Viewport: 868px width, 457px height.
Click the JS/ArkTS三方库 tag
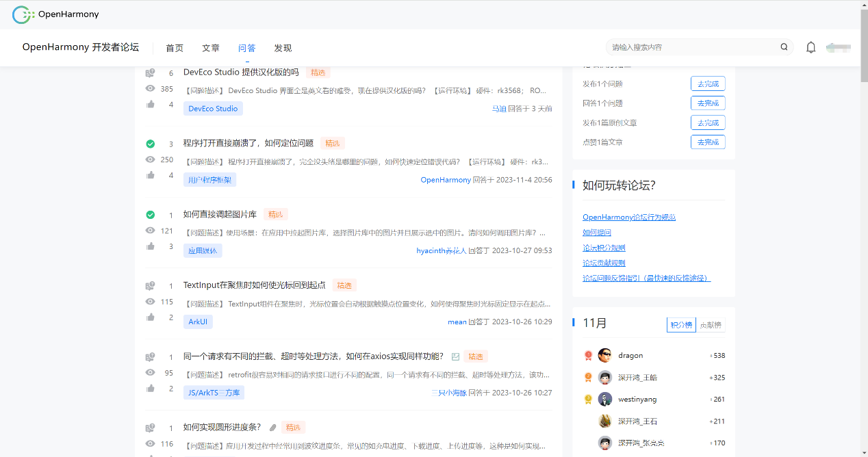[214, 393]
